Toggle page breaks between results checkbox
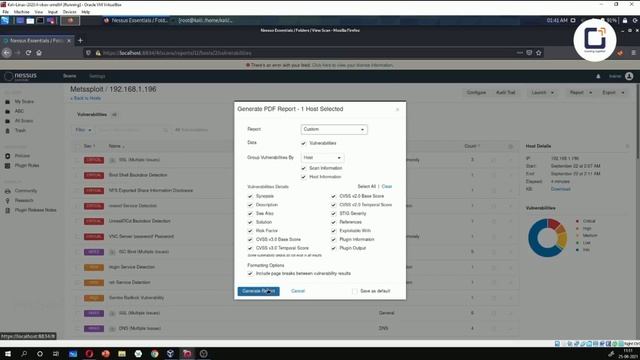The image size is (640, 360). pyautogui.click(x=250, y=273)
